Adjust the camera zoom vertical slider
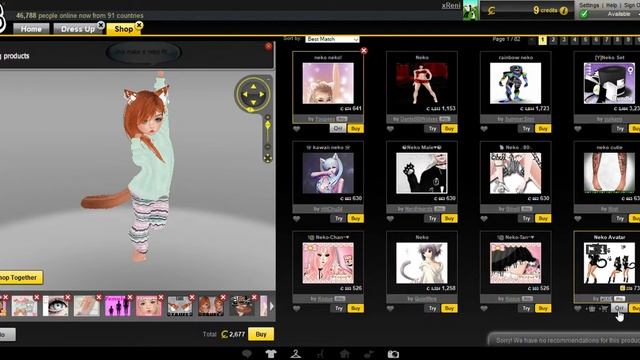640x360 pixels. pos(268,132)
